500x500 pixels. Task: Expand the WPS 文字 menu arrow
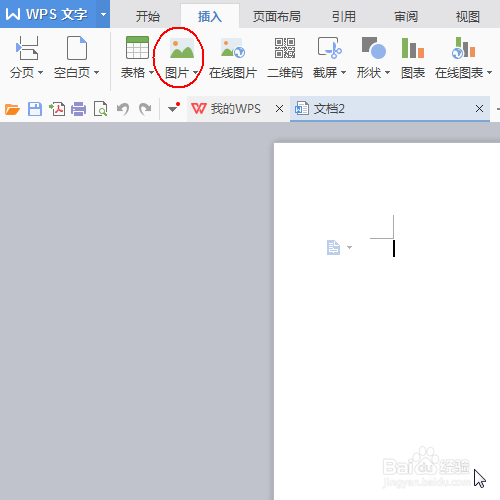[103, 14]
